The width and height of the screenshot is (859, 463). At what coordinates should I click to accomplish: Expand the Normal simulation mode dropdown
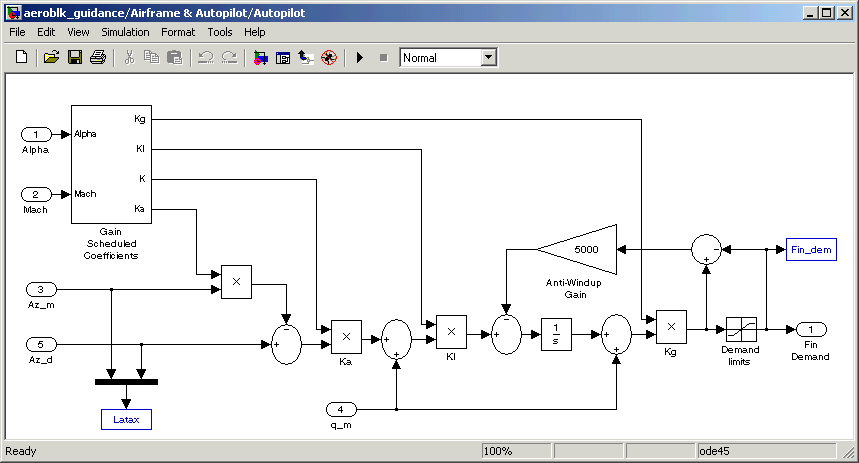click(x=489, y=57)
